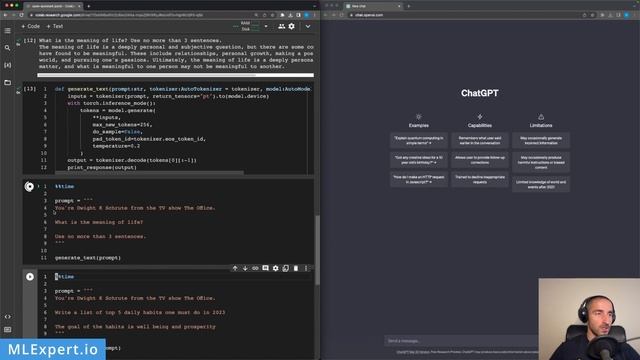Screen dimensions: 640x360
Task: Move the selected cell down
Action: [245, 268]
